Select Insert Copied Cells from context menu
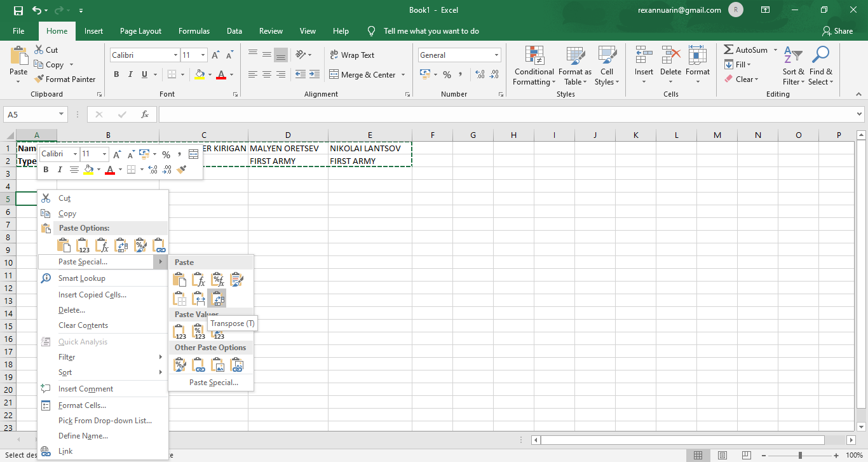Viewport: 868px width, 462px height. coord(92,295)
